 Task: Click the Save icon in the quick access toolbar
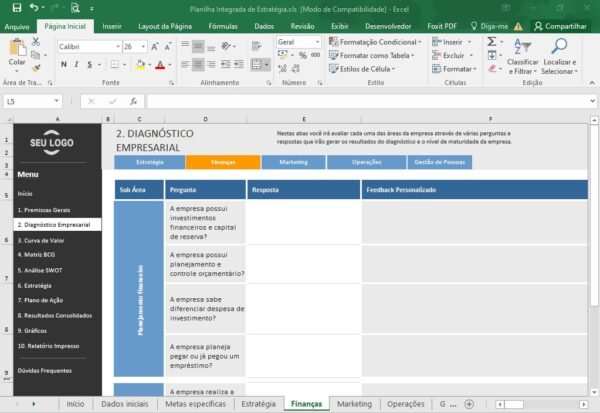tap(17, 8)
